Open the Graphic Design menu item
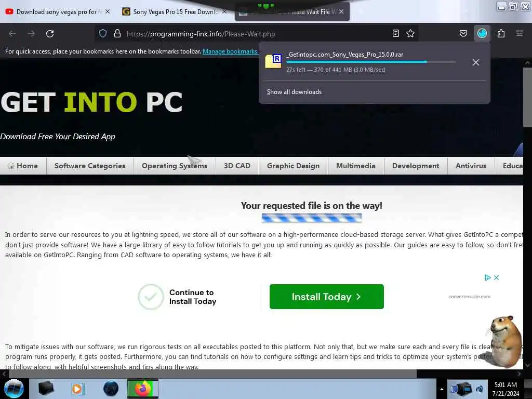This screenshot has height=399, width=532. (293, 166)
